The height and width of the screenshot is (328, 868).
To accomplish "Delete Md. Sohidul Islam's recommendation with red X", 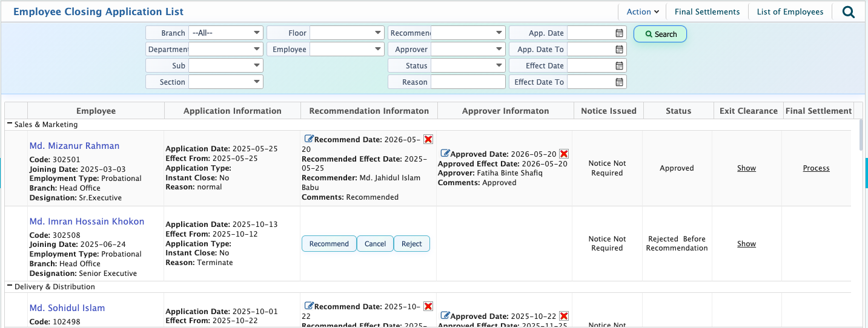I will tap(428, 306).
